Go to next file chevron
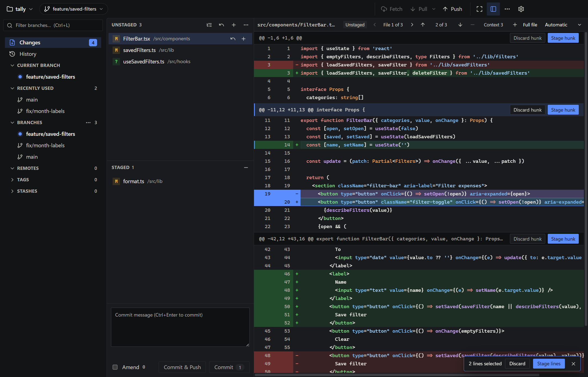588x377 pixels. [x=412, y=25]
